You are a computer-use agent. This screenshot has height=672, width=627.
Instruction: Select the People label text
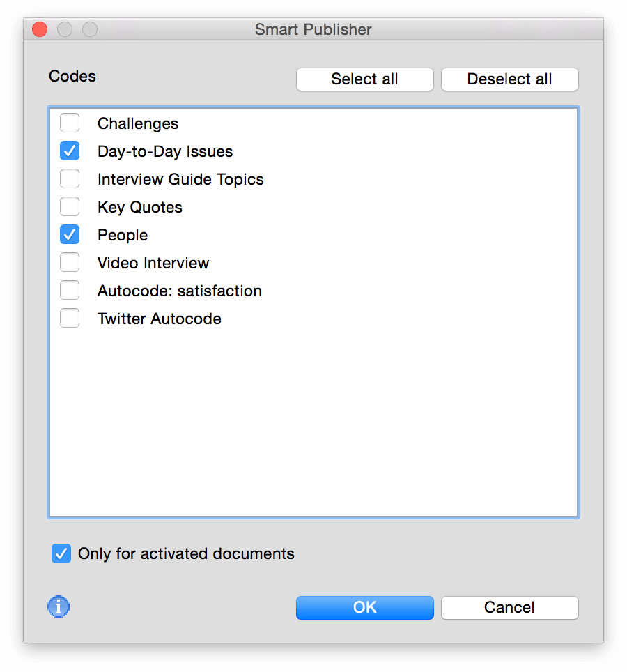coord(123,236)
